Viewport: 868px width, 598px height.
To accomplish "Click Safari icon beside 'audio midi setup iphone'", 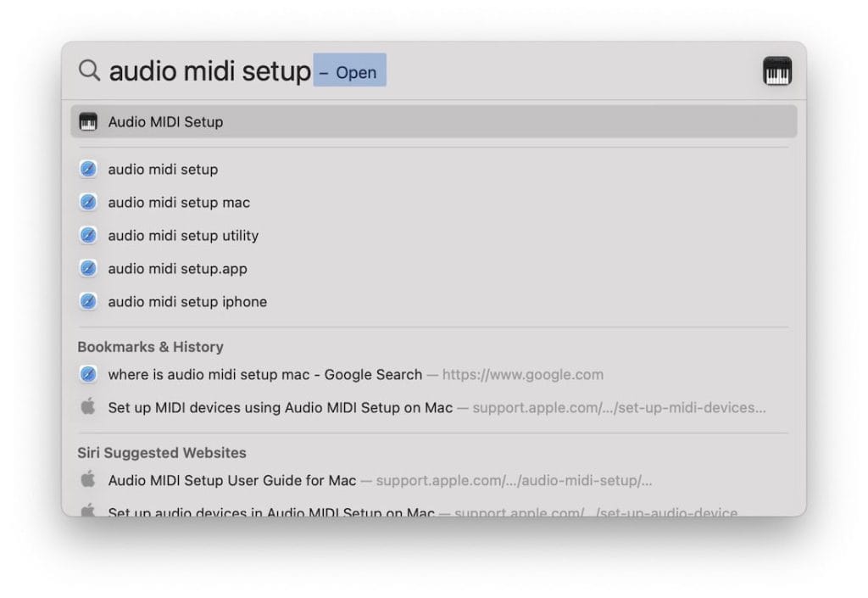I will coord(88,302).
